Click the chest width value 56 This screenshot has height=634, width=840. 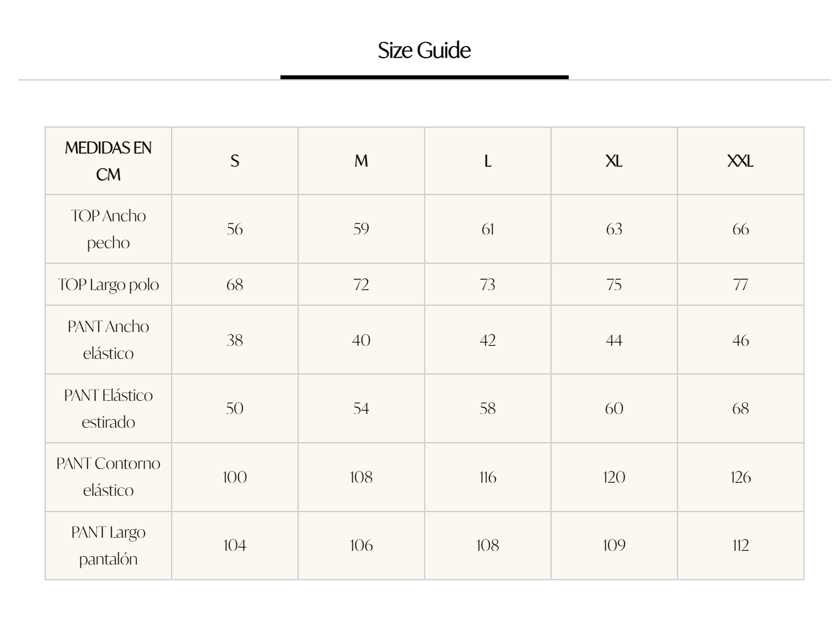point(235,229)
